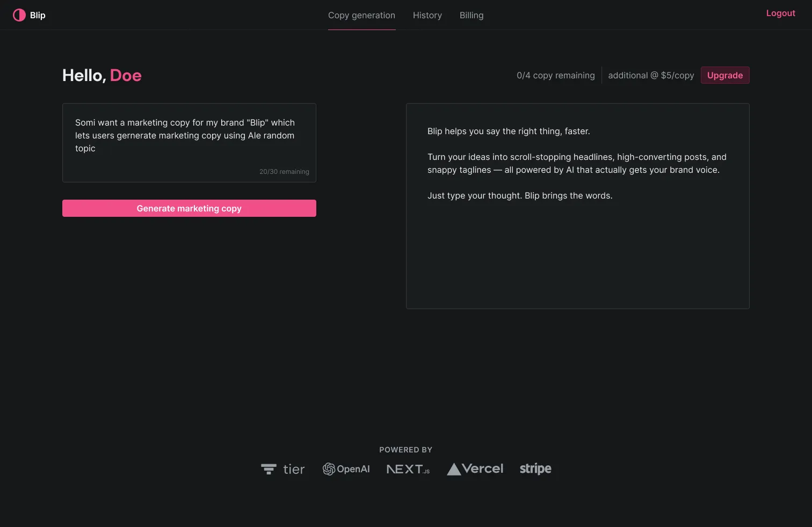
Task: Click the "Hello, Doe" greeting heading
Action: (102, 76)
